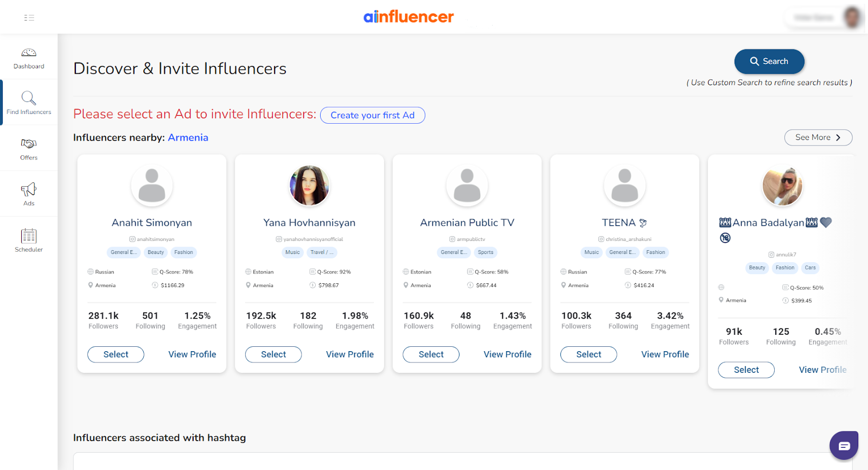Open the Dashboard sidebar icon
Image resolution: width=868 pixels, height=470 pixels.
pos(29,53)
